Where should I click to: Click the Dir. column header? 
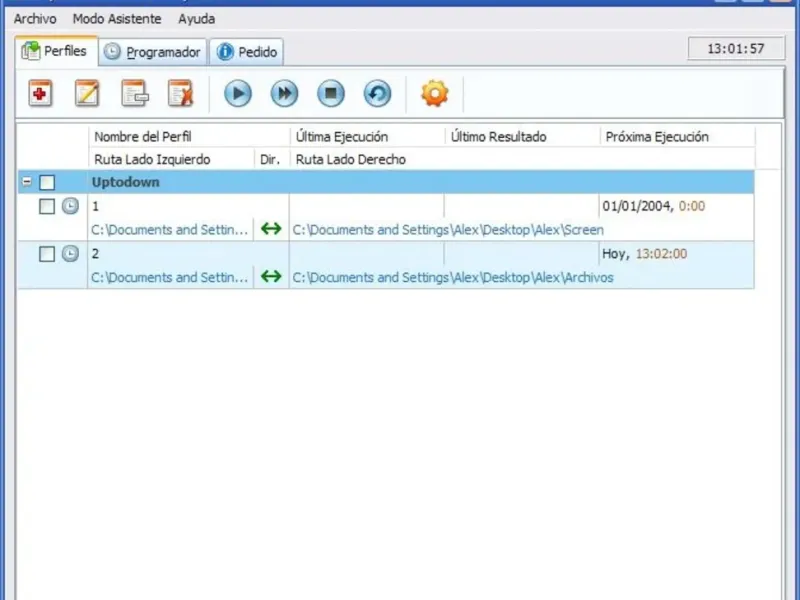[271, 159]
